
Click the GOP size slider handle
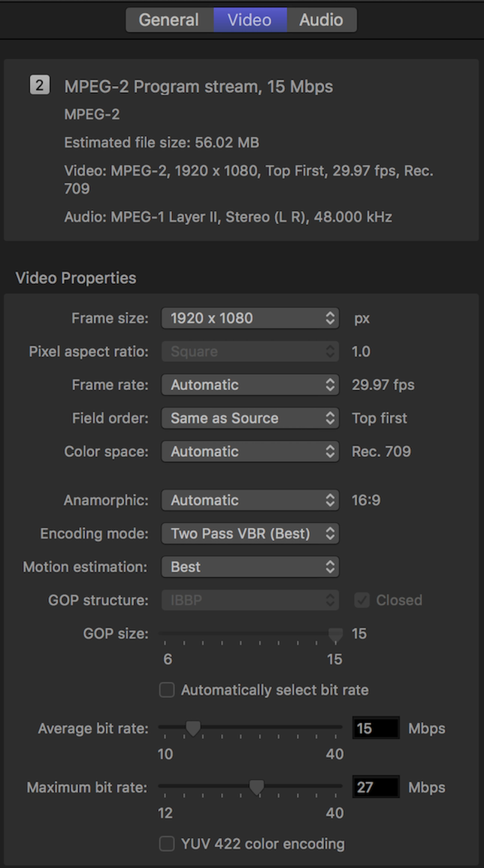pyautogui.click(x=335, y=634)
